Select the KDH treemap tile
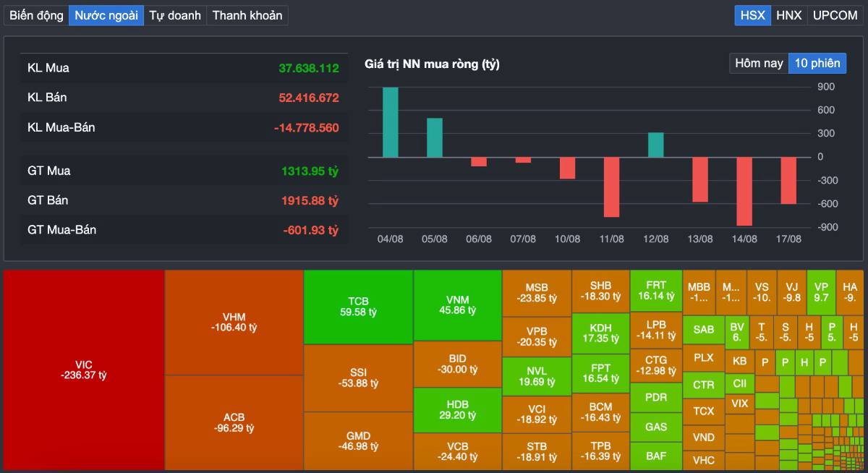This screenshot has width=868, height=473. (600, 333)
